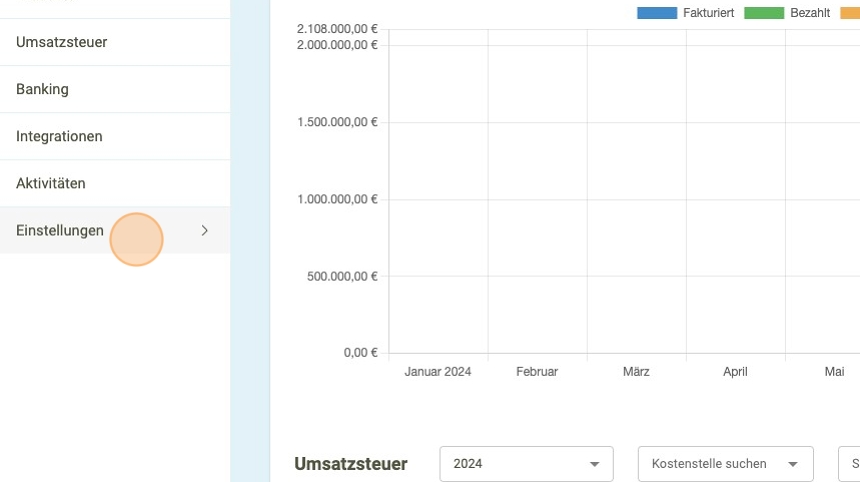Click the Fakturiert legend label

tap(708, 13)
